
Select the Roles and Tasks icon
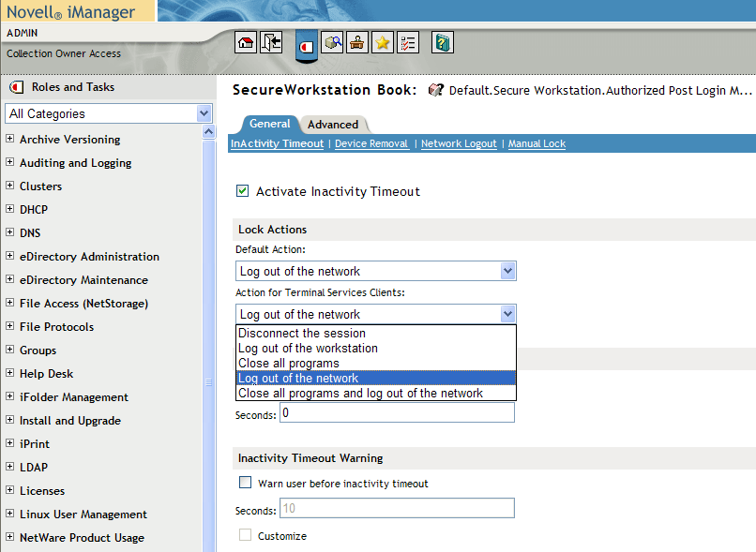click(306, 42)
